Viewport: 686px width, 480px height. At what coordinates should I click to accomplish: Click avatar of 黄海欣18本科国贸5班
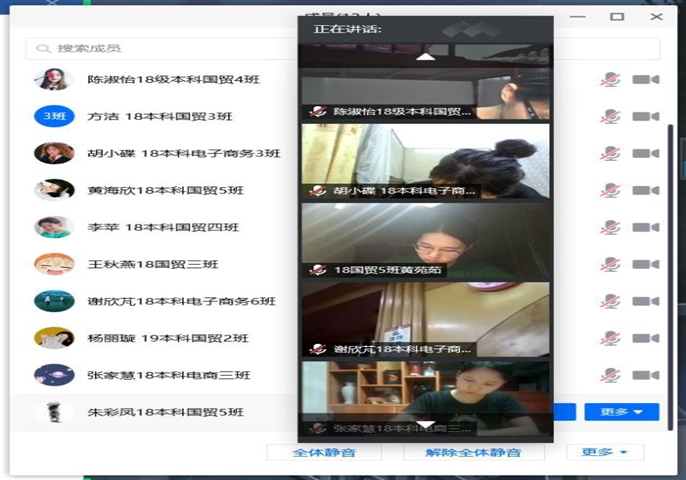coord(54,190)
